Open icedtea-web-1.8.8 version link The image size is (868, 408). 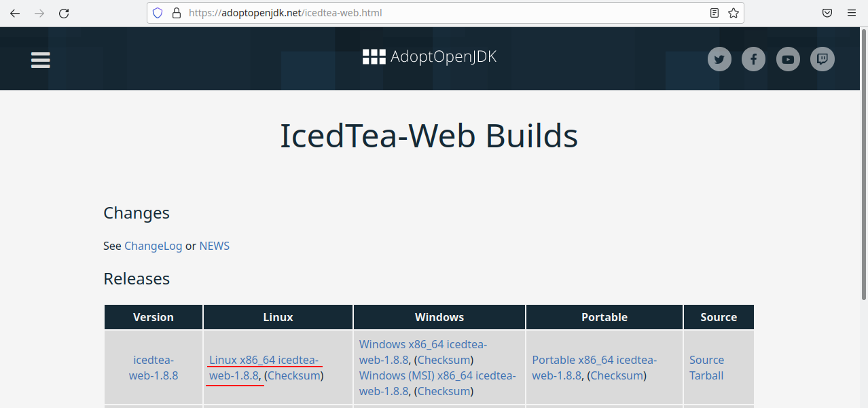[153, 367]
